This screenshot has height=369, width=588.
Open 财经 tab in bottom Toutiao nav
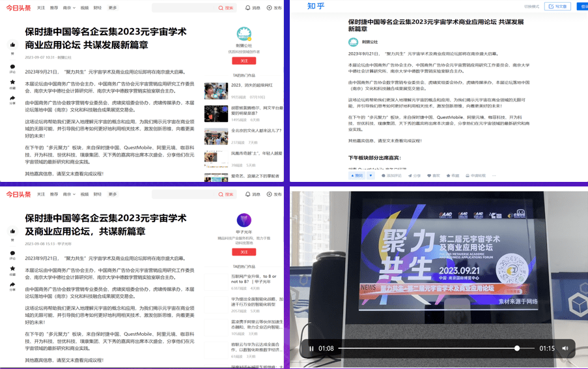[98, 194]
